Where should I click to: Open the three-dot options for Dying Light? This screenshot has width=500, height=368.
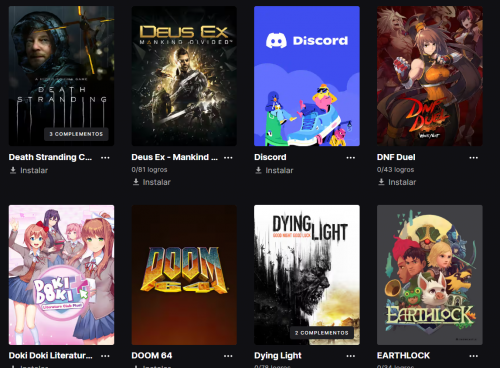click(x=351, y=356)
